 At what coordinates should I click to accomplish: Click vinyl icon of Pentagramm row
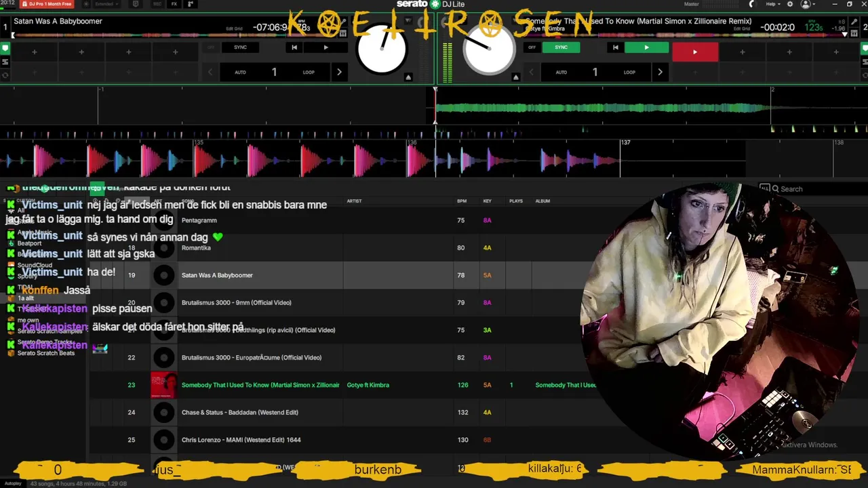coord(163,220)
